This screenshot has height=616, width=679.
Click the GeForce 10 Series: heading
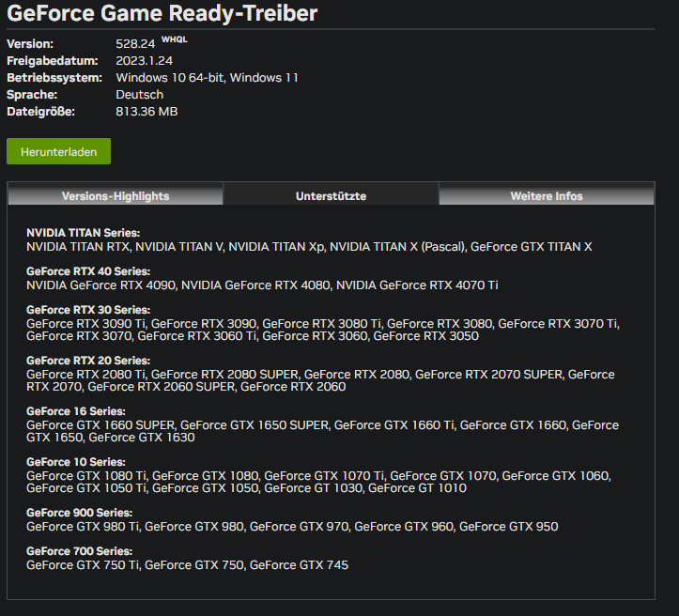(76, 462)
